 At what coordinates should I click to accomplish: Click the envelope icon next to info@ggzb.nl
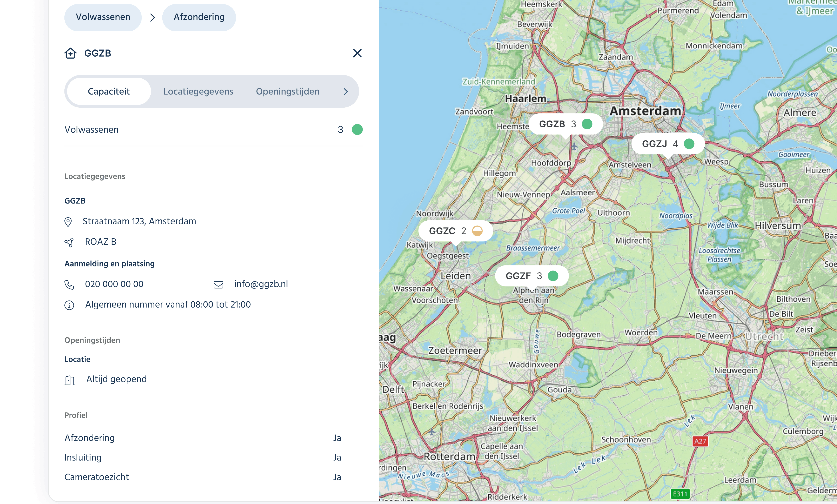click(218, 285)
